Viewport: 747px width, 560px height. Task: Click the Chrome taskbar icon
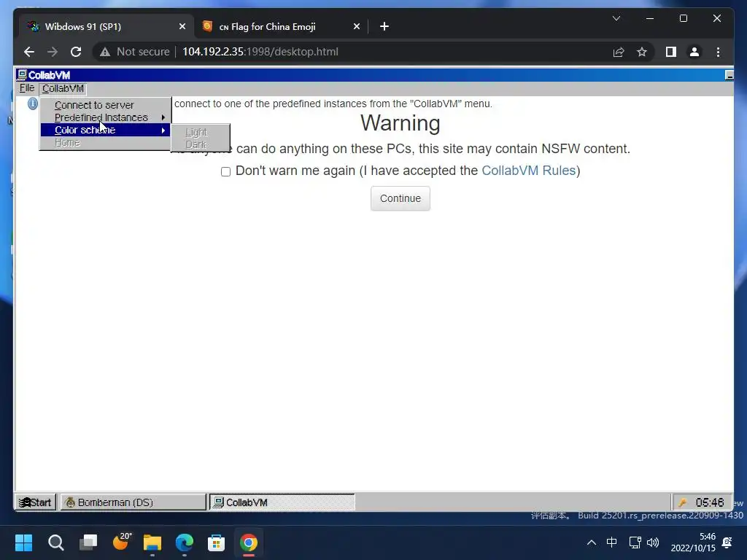(248, 542)
